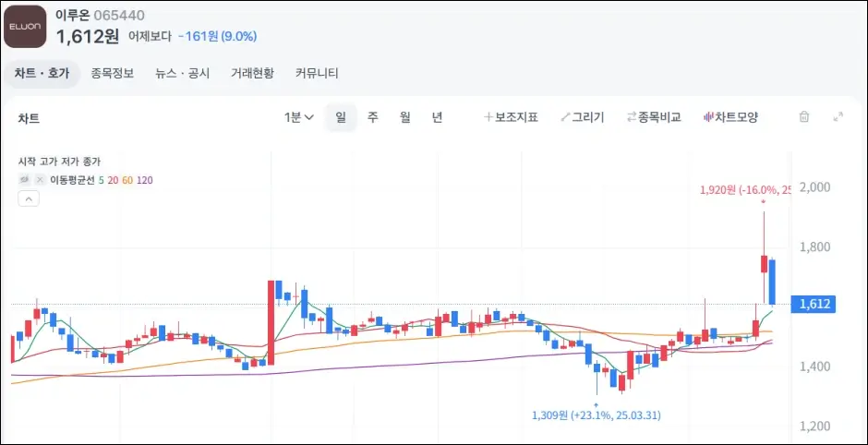Open 보조지표 indicators with the plus icon
The width and height of the screenshot is (868, 445).
click(511, 117)
